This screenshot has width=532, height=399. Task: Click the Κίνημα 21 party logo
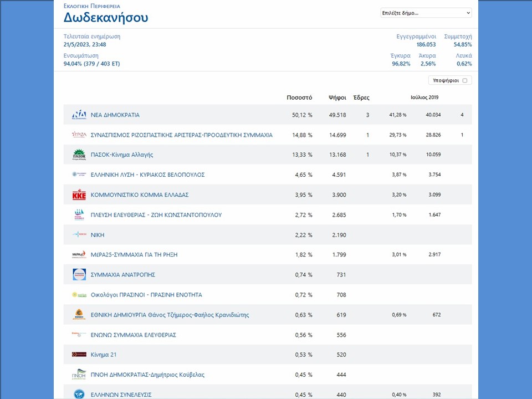click(79, 355)
